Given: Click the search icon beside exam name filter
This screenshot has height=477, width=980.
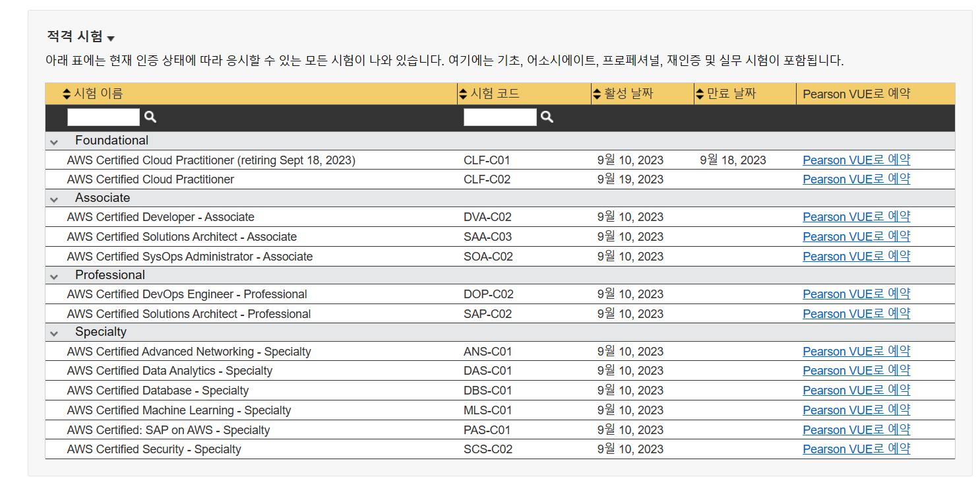Looking at the screenshot, I should [x=150, y=117].
